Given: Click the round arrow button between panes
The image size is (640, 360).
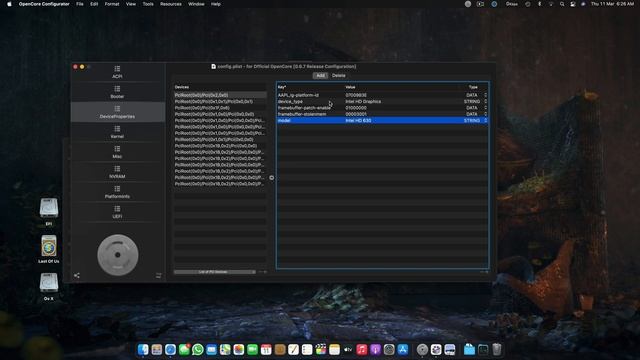Looking at the screenshot, I should [x=271, y=178].
